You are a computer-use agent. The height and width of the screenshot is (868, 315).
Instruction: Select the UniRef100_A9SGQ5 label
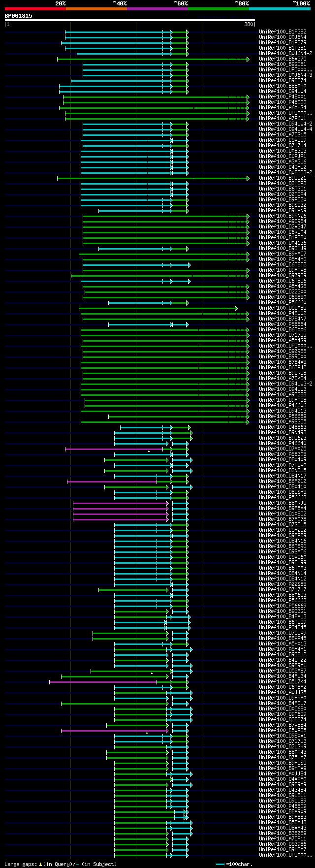coord(283,422)
